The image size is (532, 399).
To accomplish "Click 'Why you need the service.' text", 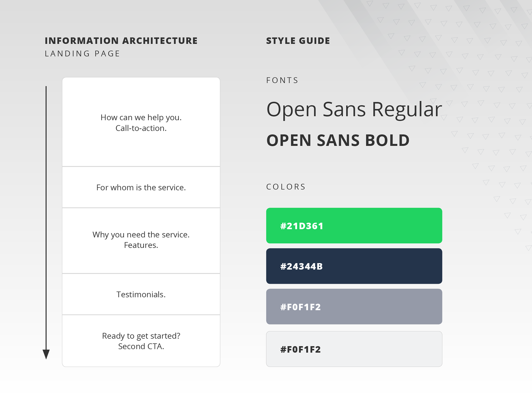I will click(x=141, y=235).
